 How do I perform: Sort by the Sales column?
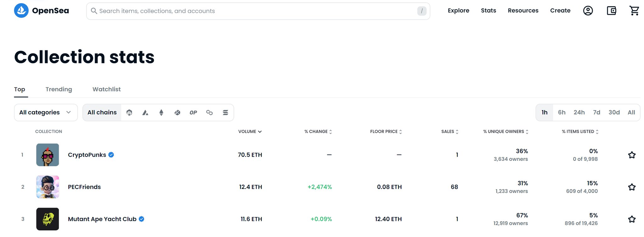pos(450,132)
